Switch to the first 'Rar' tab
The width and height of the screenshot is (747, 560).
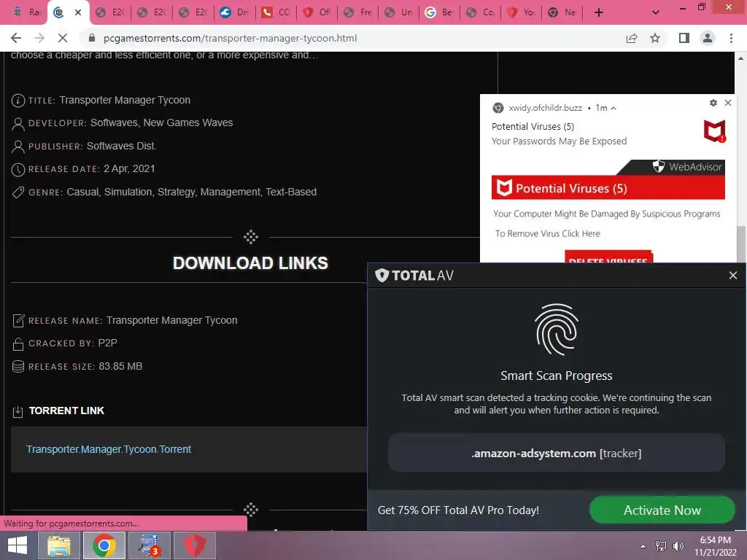coord(26,12)
